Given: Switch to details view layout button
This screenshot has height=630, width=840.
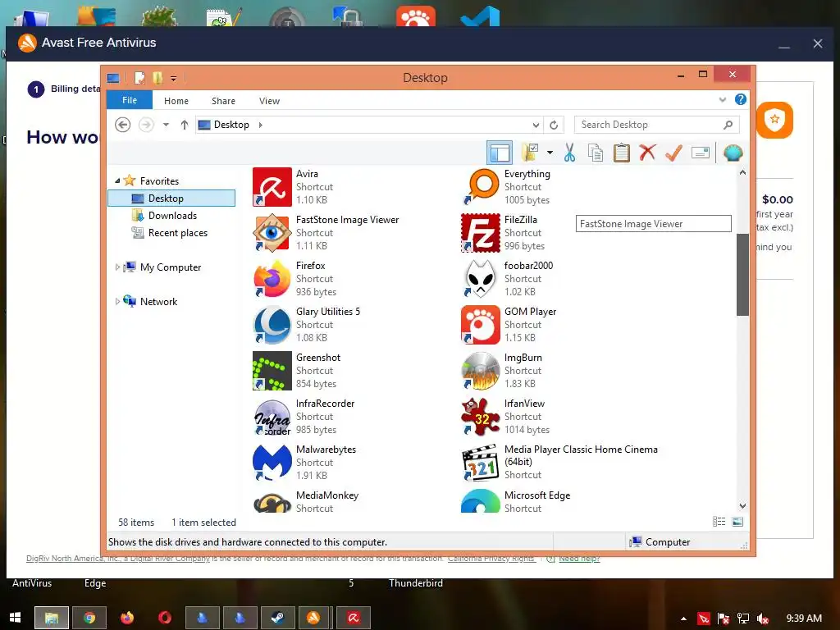Looking at the screenshot, I should pyautogui.click(x=719, y=522).
